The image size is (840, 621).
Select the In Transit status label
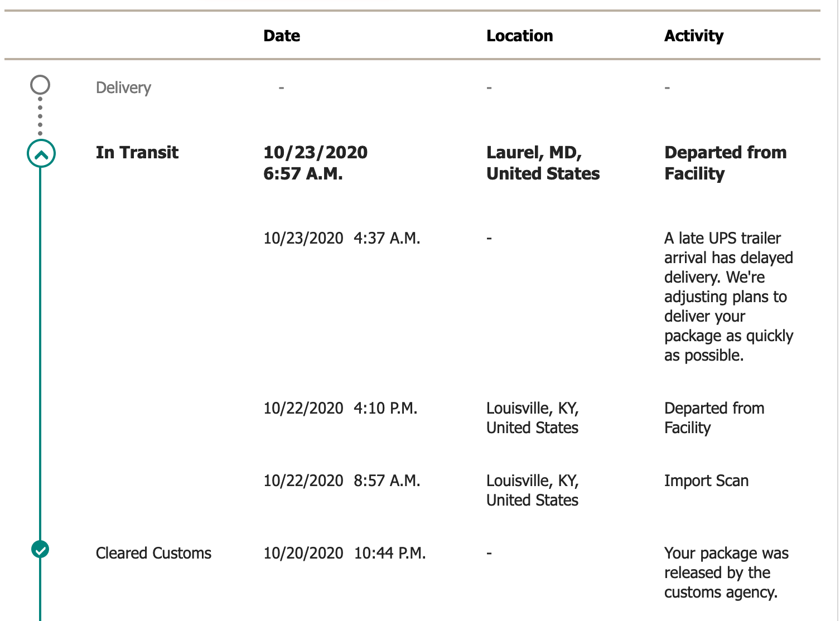(137, 152)
